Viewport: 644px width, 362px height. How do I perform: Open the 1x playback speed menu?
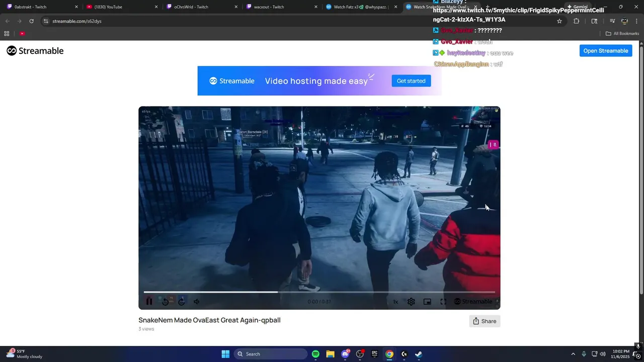click(x=395, y=302)
